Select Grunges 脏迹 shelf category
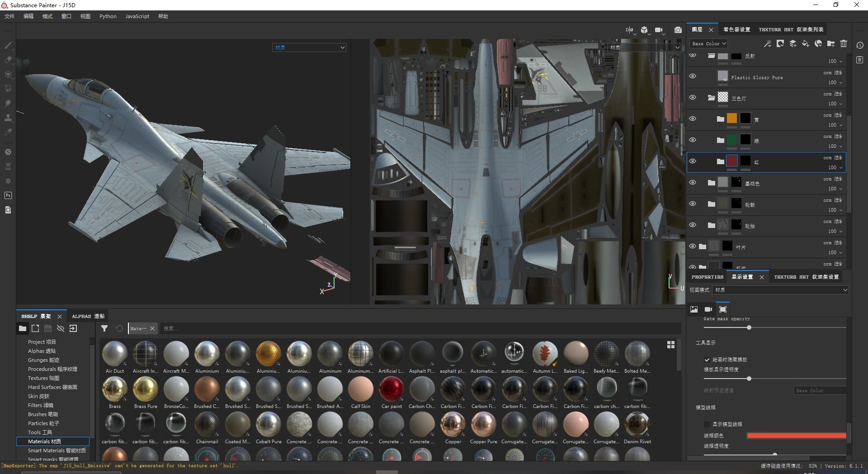Viewport: 868px width, 474px height. [x=43, y=360]
